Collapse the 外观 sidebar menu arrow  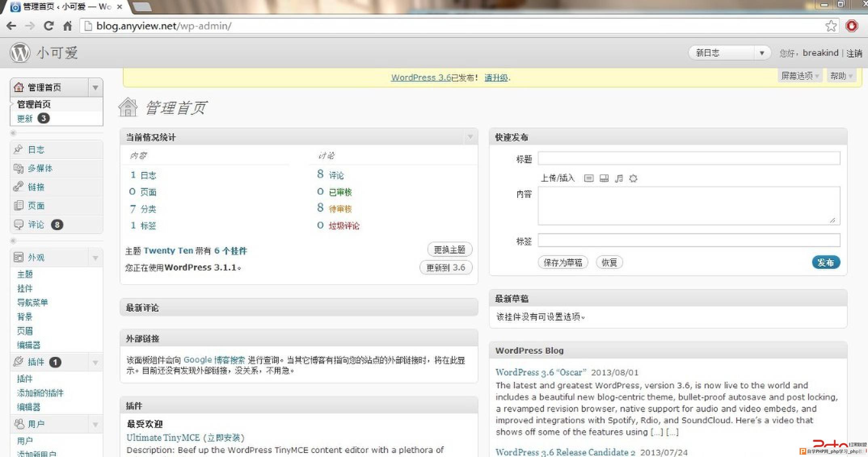pos(95,258)
